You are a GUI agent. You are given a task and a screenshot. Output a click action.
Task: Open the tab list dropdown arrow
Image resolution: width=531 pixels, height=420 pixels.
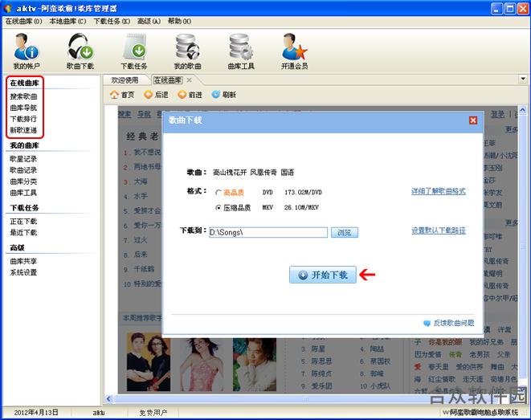[x=523, y=79]
